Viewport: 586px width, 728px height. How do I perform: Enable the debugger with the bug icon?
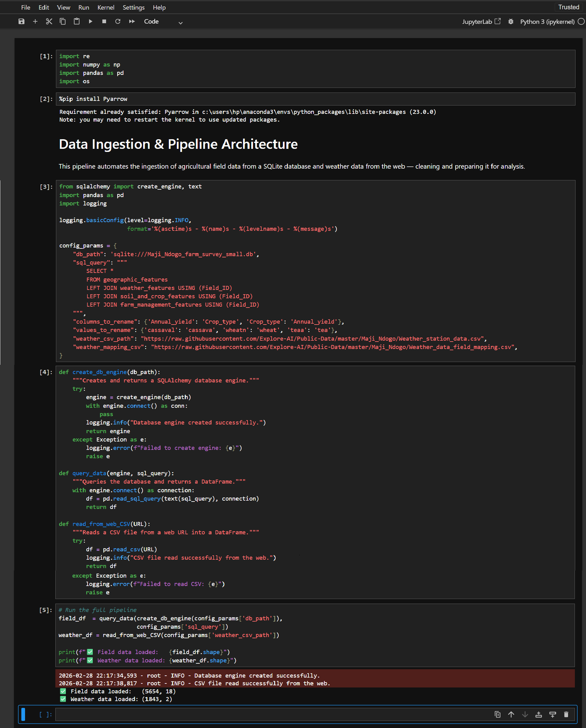tap(511, 21)
